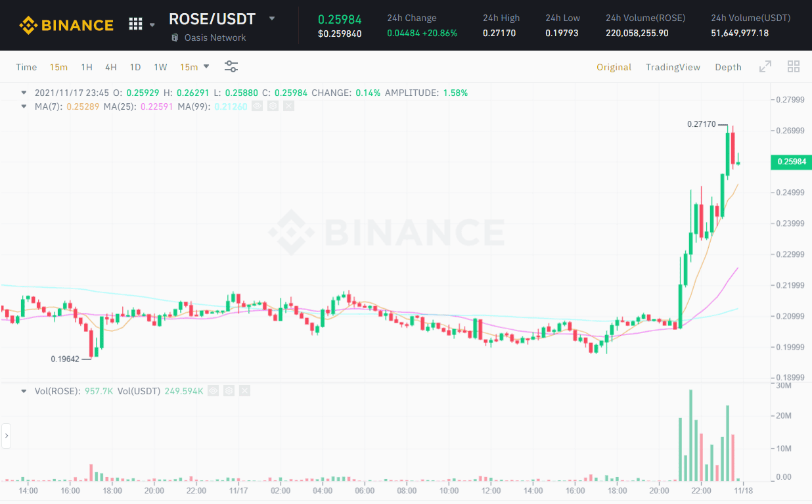Image resolution: width=812 pixels, height=504 pixels.
Task: Open MA indicator settings gear
Action: point(273,106)
